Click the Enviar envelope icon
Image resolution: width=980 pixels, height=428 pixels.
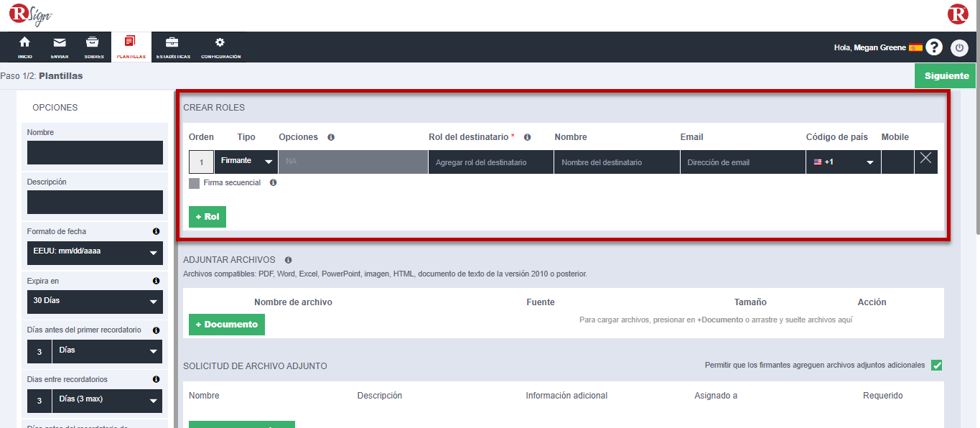[x=60, y=43]
